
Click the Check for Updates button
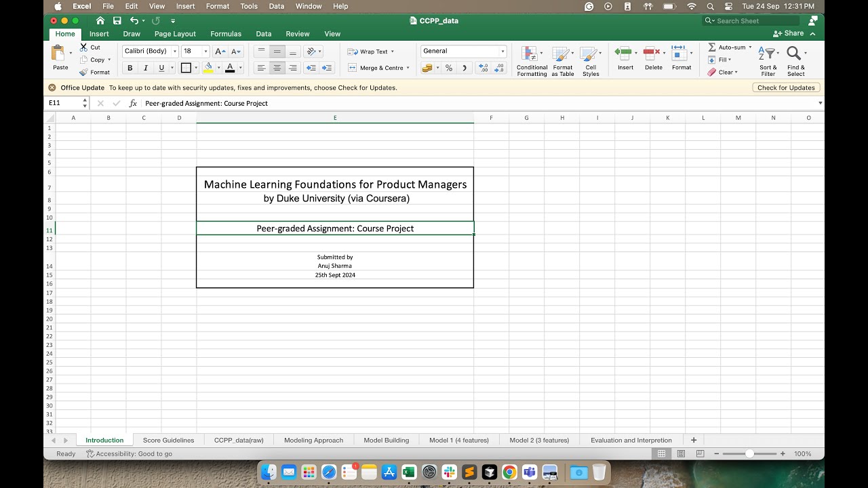(x=786, y=87)
